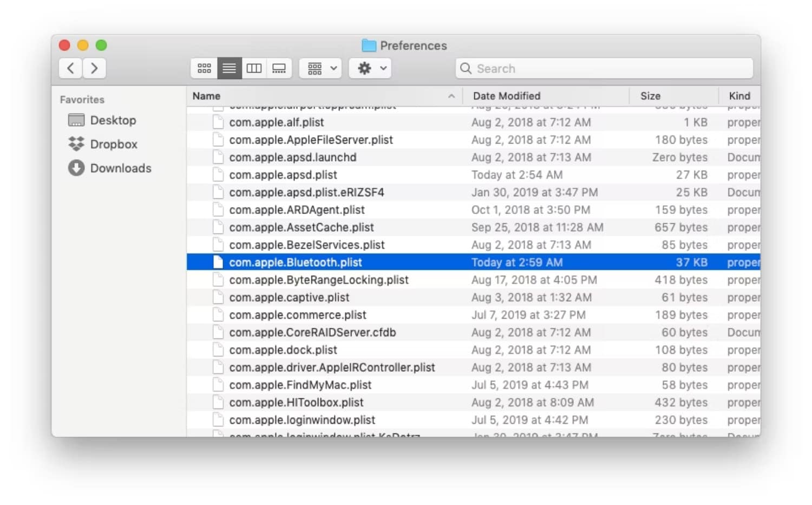
Task: Select com.apple.AssetCache.plist
Action: tap(474, 228)
